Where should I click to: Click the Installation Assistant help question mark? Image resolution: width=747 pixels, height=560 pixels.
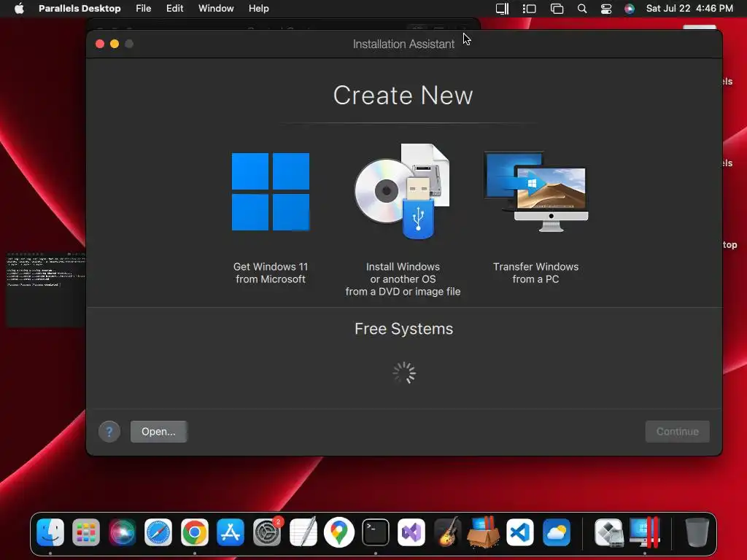click(x=109, y=432)
